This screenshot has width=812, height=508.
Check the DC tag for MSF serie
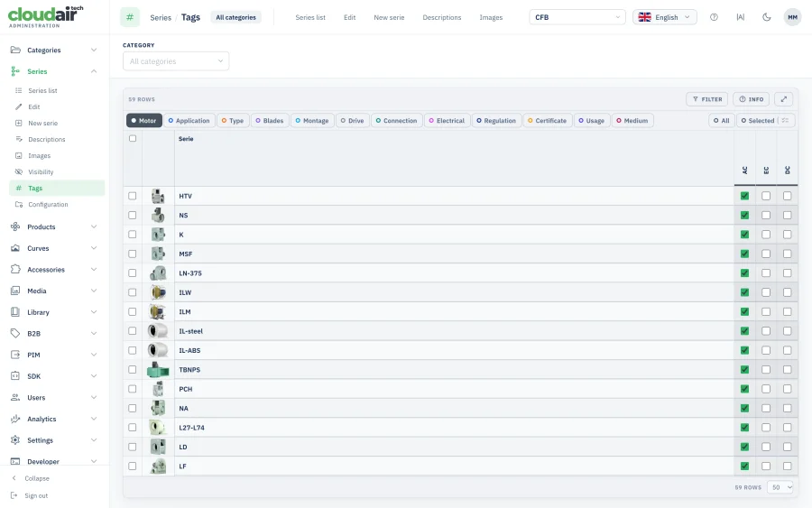[x=787, y=254]
